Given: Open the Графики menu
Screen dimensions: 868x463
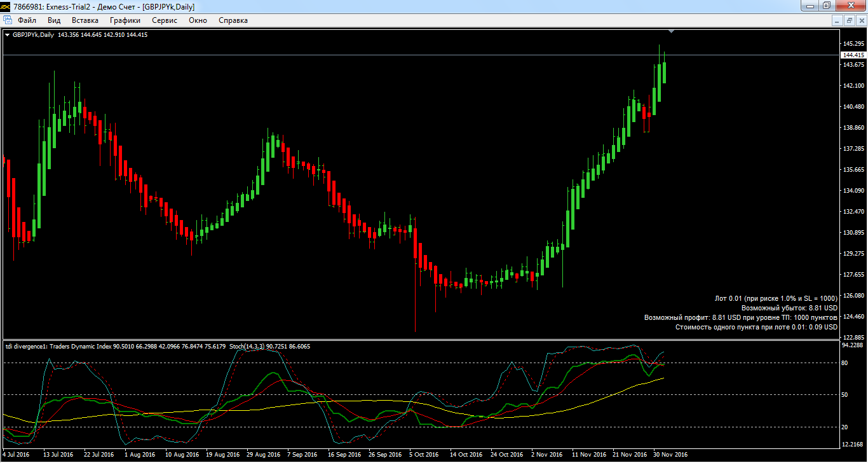Looking at the screenshot, I should 125,20.
